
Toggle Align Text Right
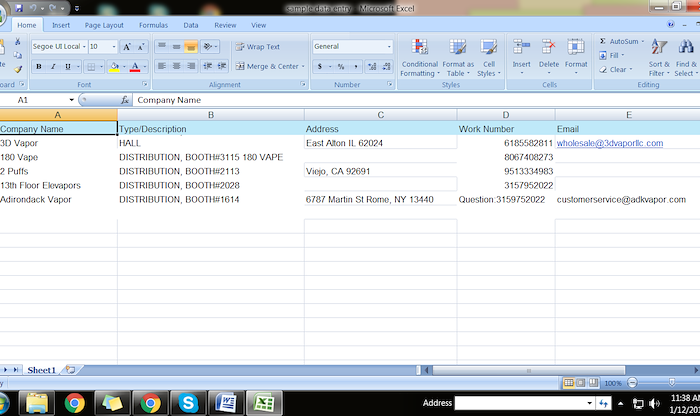click(x=191, y=66)
